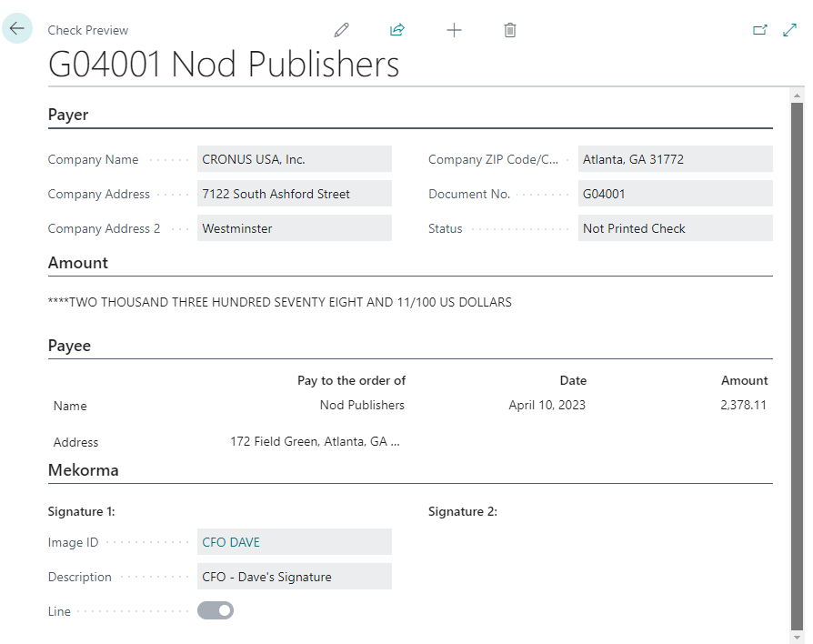
Task: Open the CFO DAVE image ID link
Action: 231,542
